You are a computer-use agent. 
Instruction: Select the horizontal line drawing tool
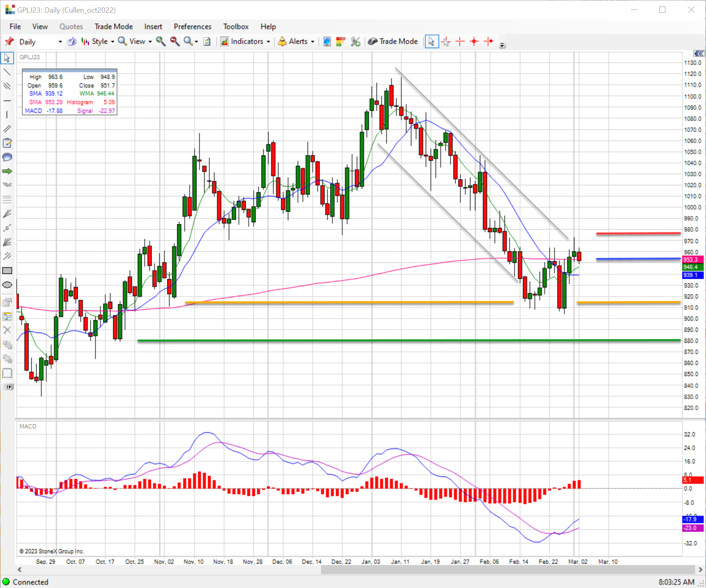pos(7,100)
